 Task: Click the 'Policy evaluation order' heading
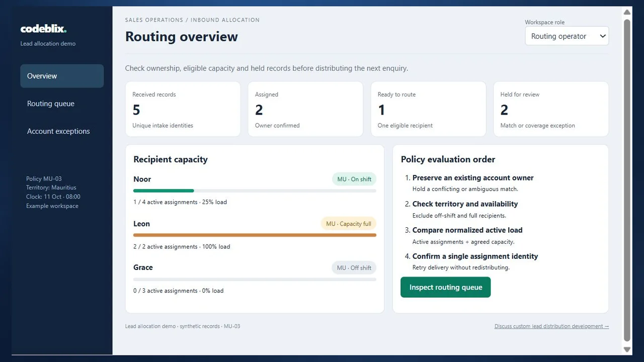(x=448, y=159)
